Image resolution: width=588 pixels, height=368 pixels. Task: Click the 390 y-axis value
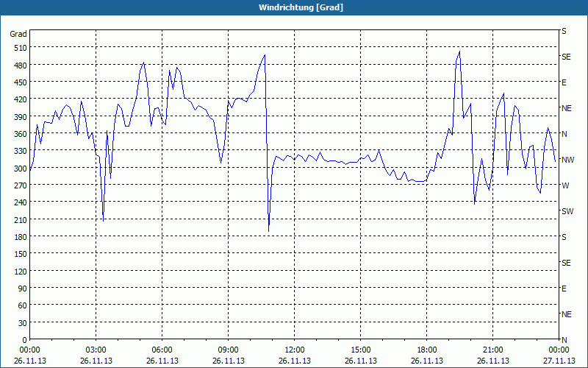point(21,117)
